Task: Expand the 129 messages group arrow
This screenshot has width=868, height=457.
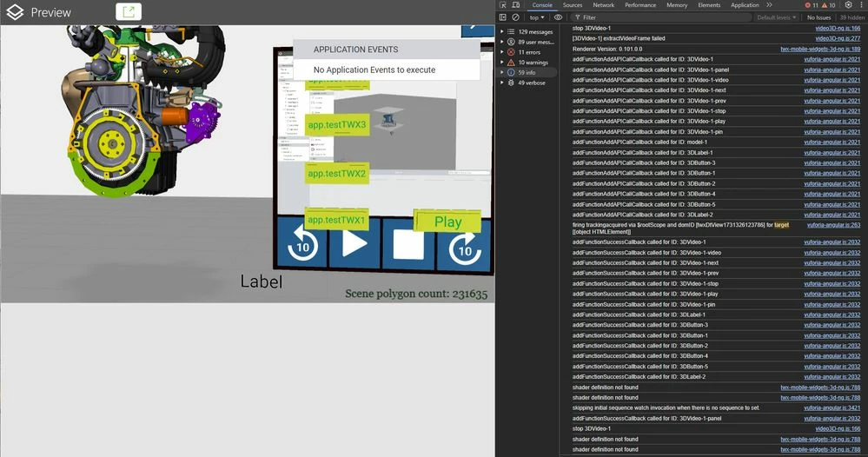Action: coord(502,31)
